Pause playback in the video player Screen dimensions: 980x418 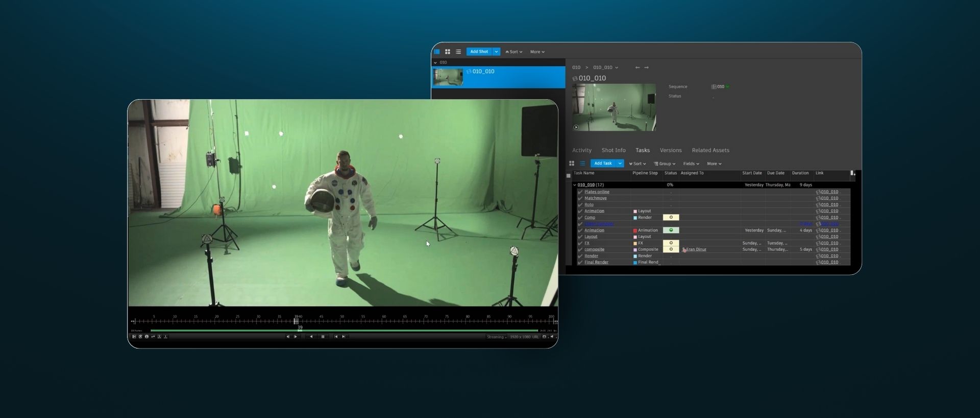coord(323,337)
